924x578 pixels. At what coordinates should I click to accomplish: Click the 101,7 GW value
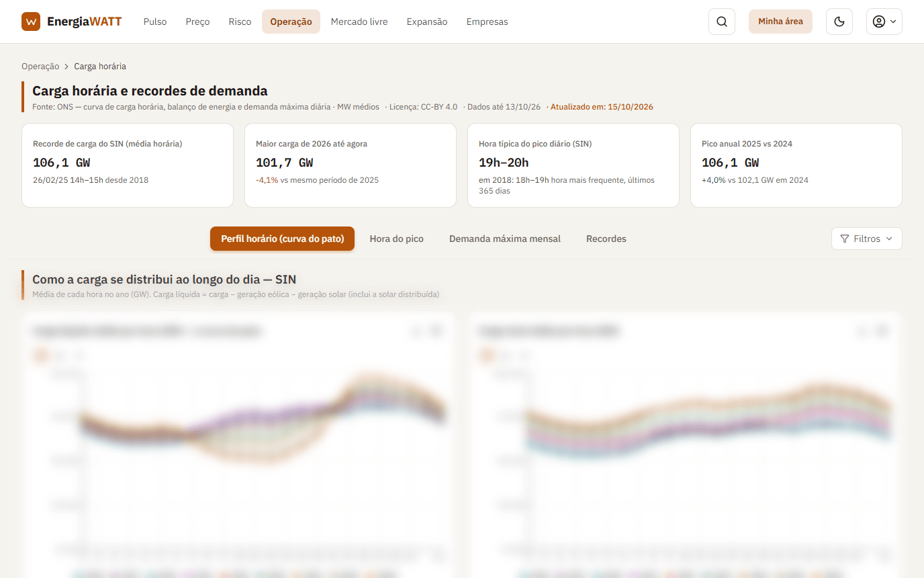[x=285, y=163]
